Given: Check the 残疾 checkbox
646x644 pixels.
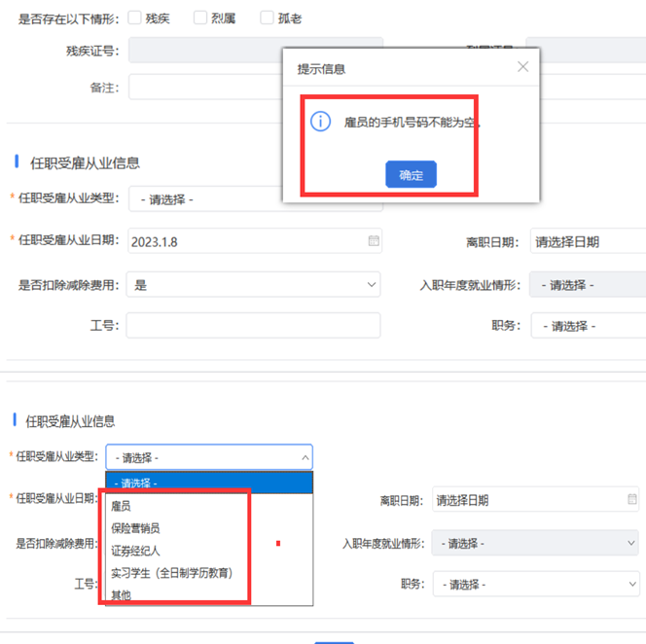Looking at the screenshot, I should pyautogui.click(x=135, y=18).
